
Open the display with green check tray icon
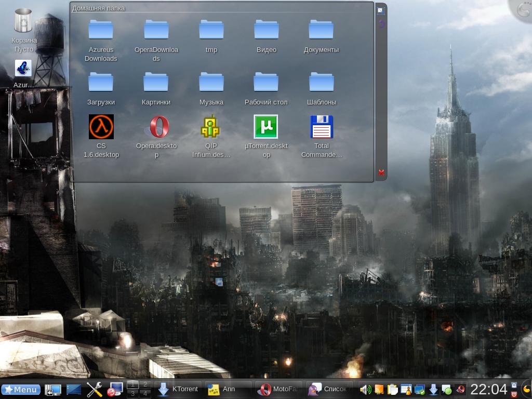click(x=420, y=390)
